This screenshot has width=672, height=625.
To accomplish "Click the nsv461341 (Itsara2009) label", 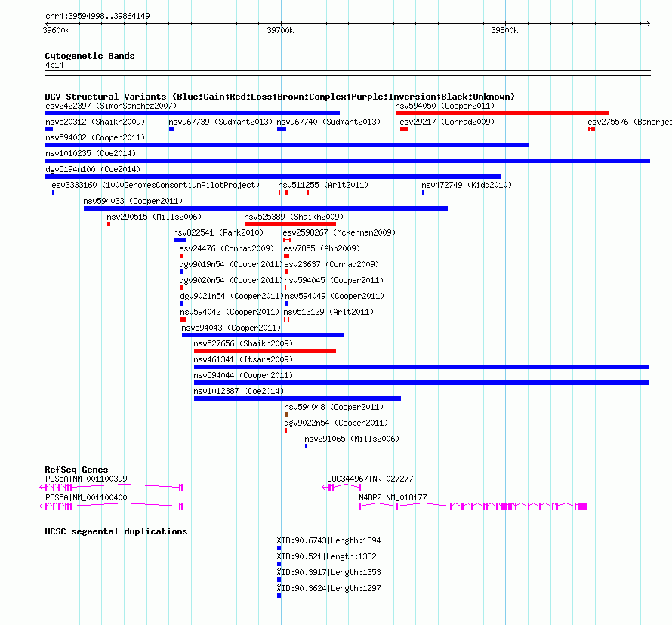I will pyautogui.click(x=243, y=359).
